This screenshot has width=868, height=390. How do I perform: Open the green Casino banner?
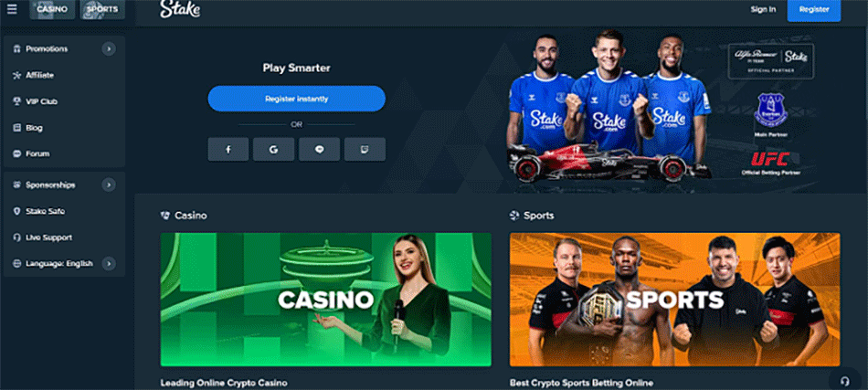(x=326, y=300)
